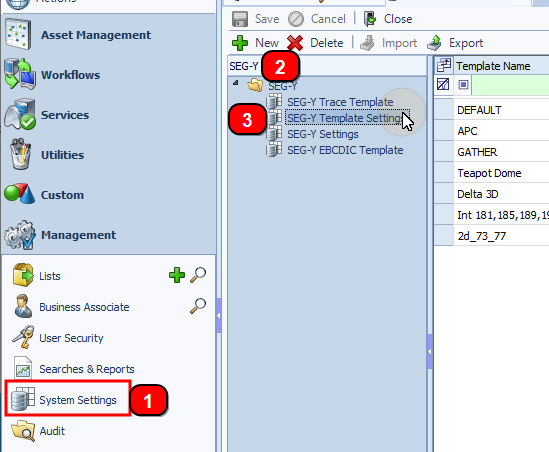Click the Management gears icon
The image size is (549, 452).
[20, 235]
